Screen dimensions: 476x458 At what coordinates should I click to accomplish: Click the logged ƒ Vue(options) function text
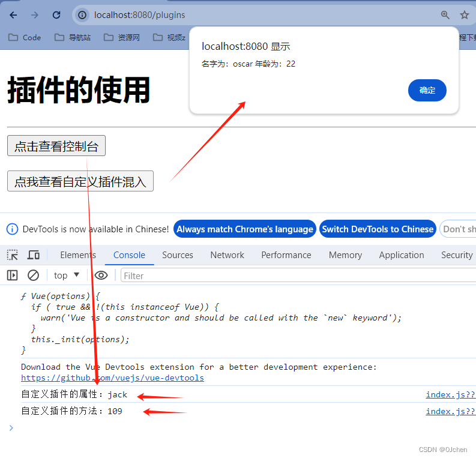pos(211,323)
